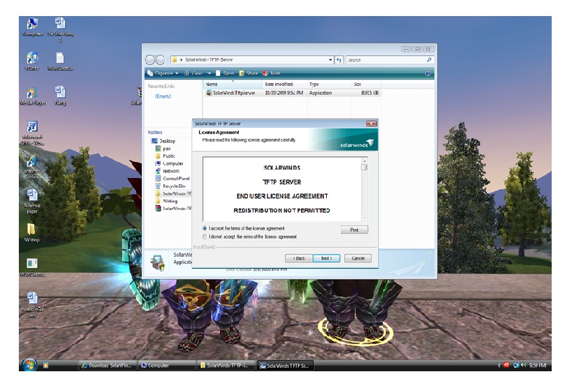Sort by Type column header
The height and width of the screenshot is (388, 588).
click(x=329, y=84)
